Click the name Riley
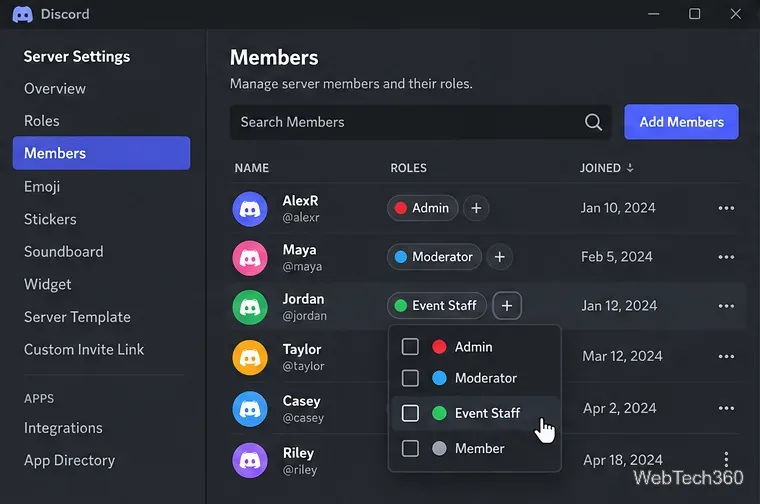 tap(299, 453)
